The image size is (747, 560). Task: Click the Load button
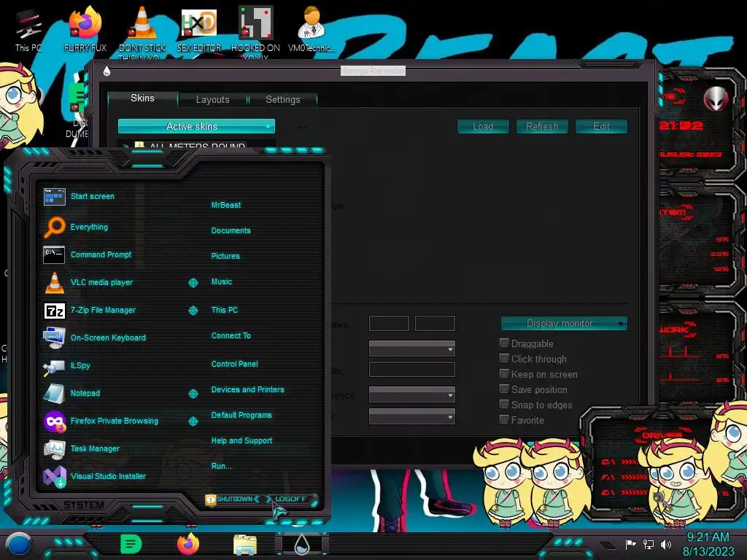coord(483,126)
